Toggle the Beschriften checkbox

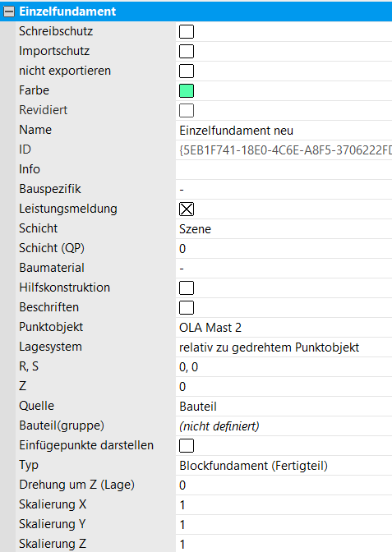coord(187,308)
